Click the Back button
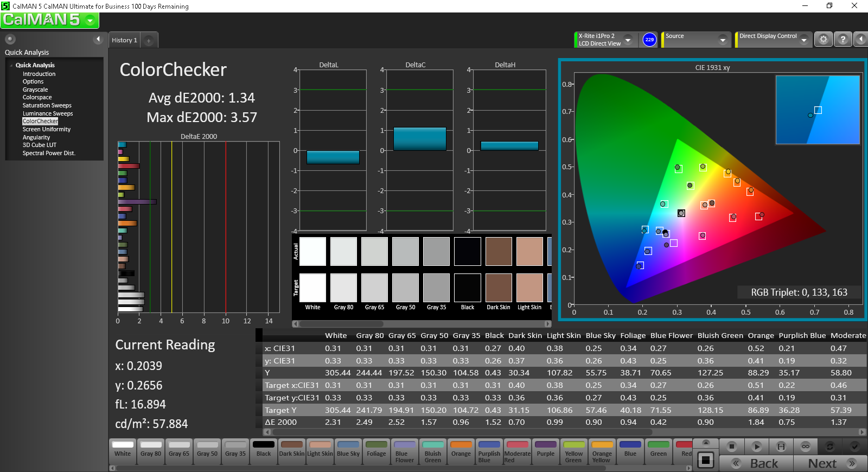 pyautogui.click(x=756, y=463)
